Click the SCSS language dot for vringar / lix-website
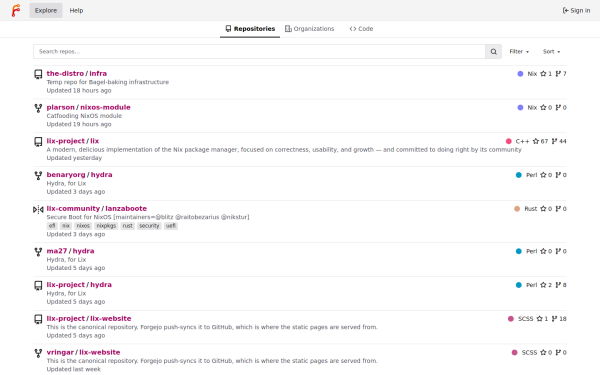 pyautogui.click(x=514, y=352)
